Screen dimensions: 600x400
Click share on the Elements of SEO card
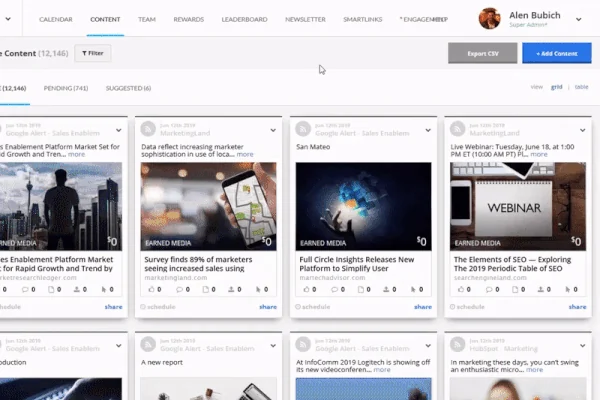(577, 307)
